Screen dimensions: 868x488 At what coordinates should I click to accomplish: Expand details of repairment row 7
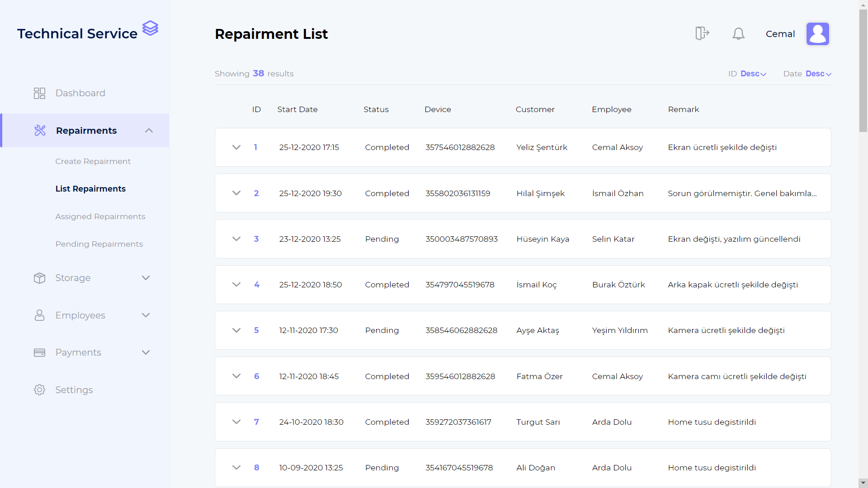(x=236, y=422)
